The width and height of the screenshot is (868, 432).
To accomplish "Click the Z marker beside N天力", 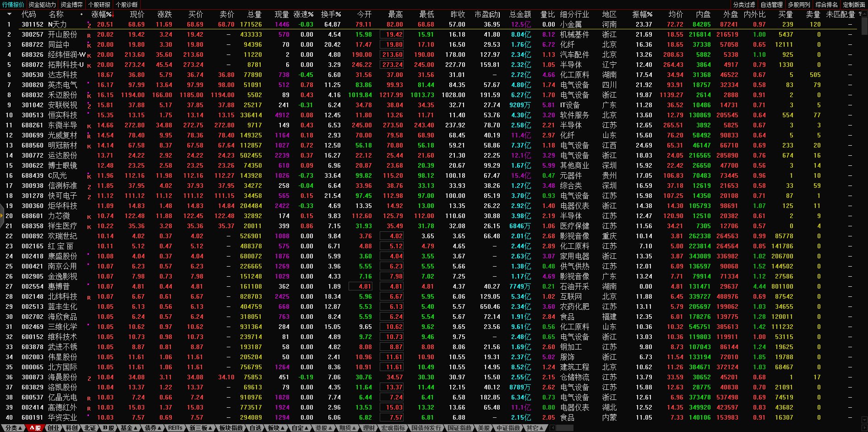I will [x=89, y=25].
